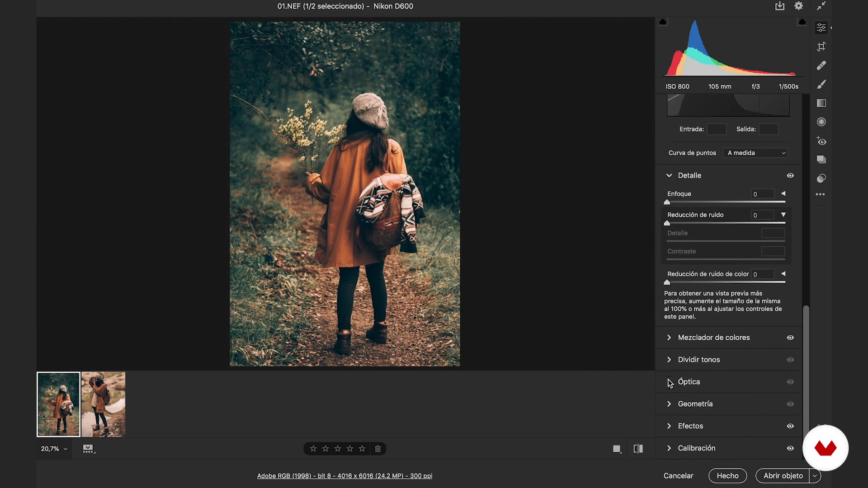Rate the photo one star
Image resolution: width=868 pixels, height=488 pixels.
pyautogui.click(x=313, y=449)
